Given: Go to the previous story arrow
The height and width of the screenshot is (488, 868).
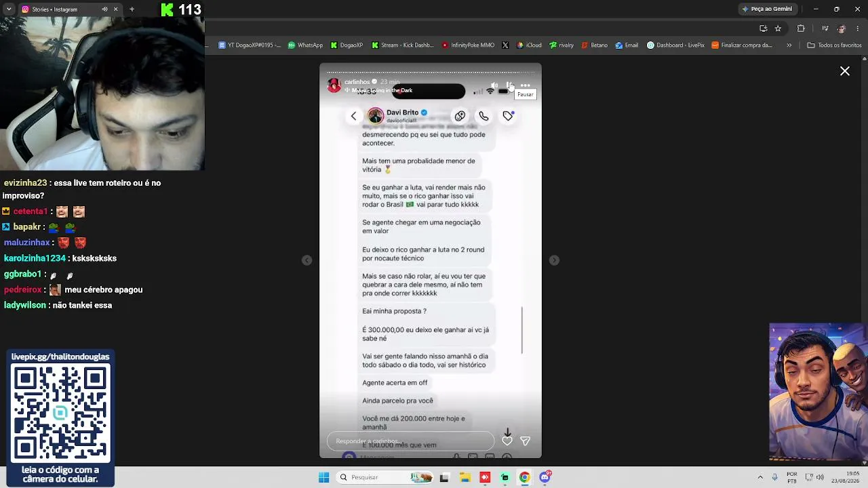Looking at the screenshot, I should 307,260.
